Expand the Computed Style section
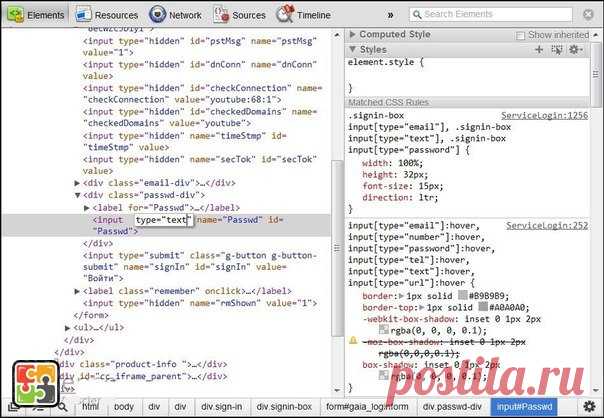604x418 pixels. (x=352, y=35)
